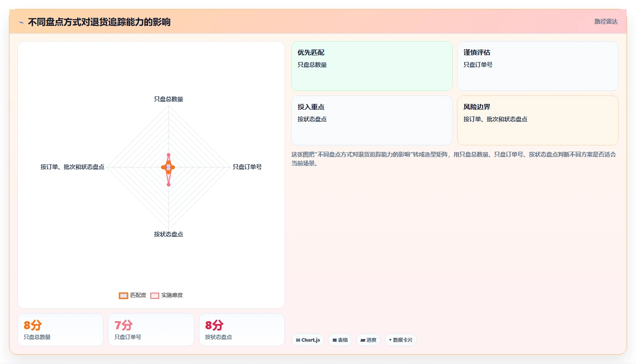This screenshot has width=636, height=364.
Task: Click radar axis label 按状态盘点
Action: tap(169, 234)
